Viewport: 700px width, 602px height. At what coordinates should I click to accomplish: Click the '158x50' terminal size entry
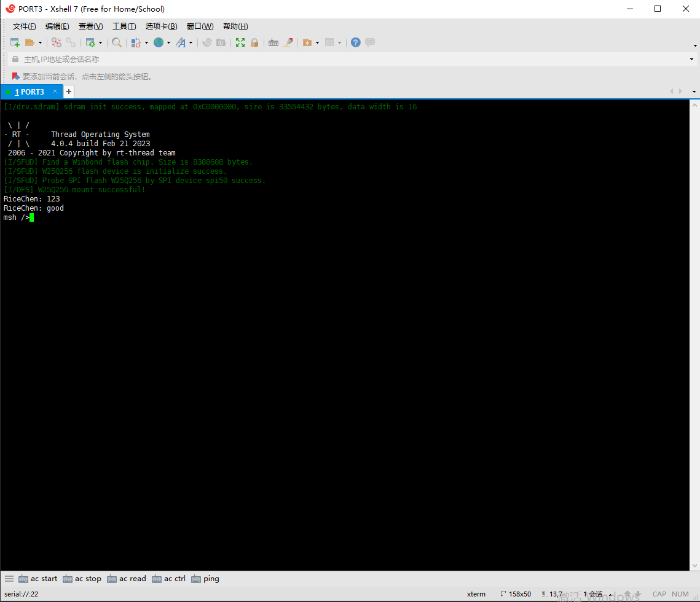pyautogui.click(x=516, y=594)
